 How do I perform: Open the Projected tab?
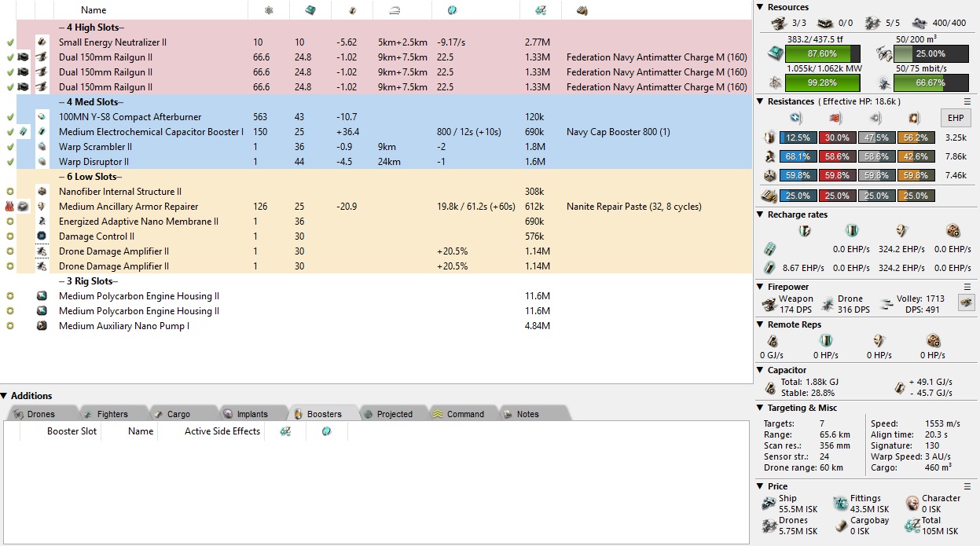394,414
